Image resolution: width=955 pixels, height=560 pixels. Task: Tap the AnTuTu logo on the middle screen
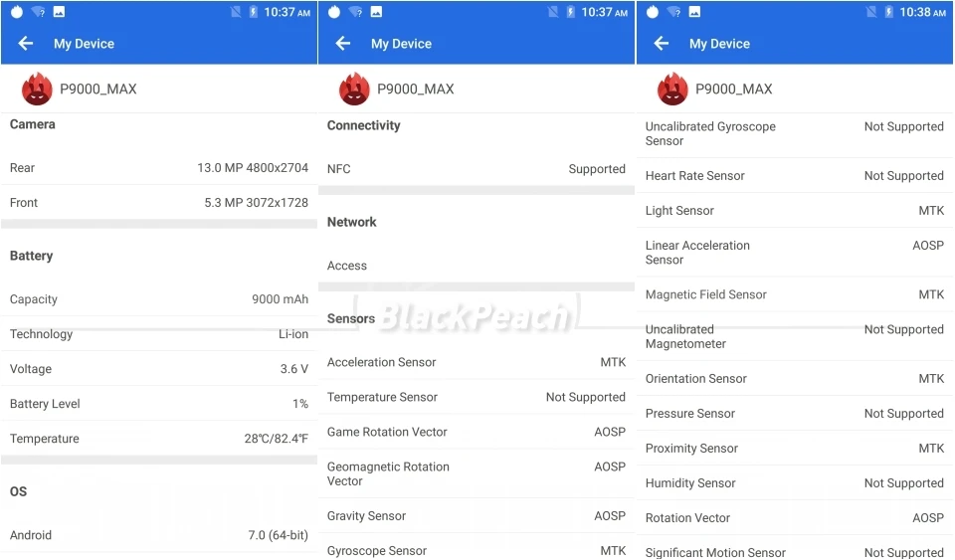(x=354, y=89)
